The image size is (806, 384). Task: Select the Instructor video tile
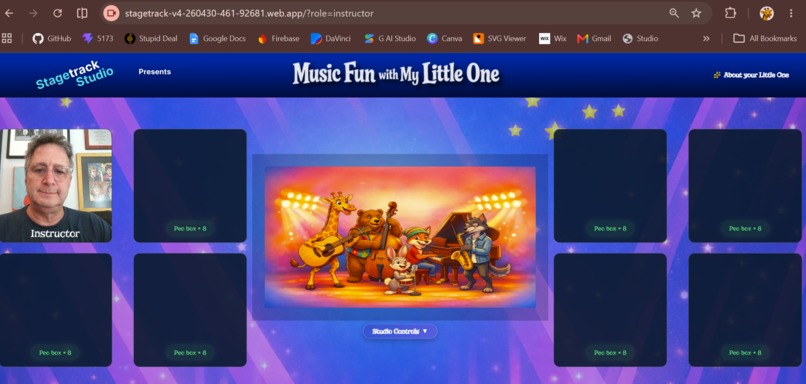[56, 186]
